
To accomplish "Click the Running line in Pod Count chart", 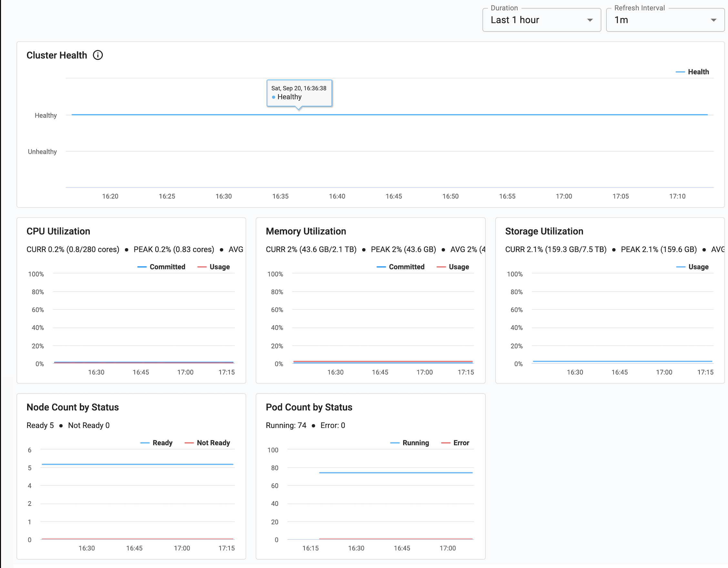I will pyautogui.click(x=396, y=473).
